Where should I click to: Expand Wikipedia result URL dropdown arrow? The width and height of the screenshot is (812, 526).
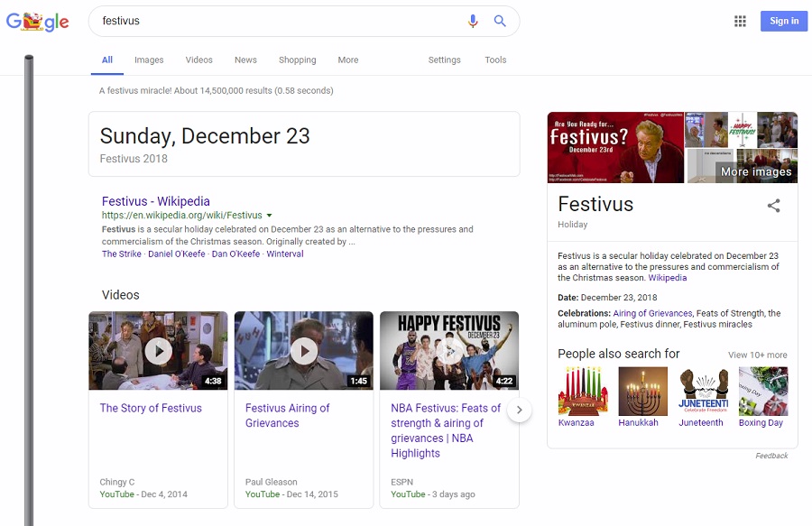[269, 216]
